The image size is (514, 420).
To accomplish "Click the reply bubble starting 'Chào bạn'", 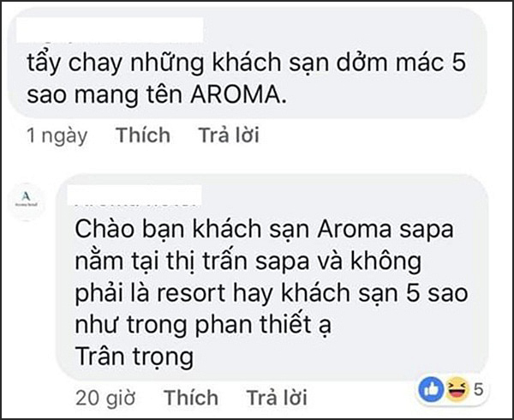I will 272,277.
